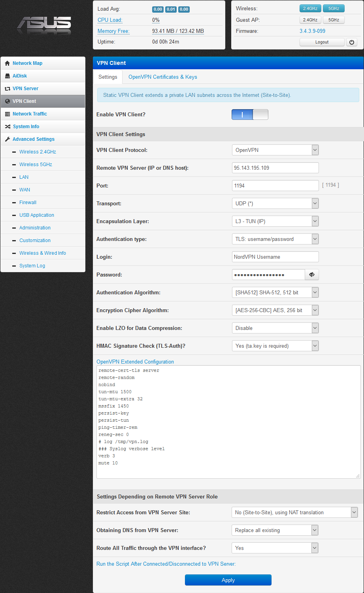364x593 pixels.
Task: Switch to OpenVPN Certificates & Keys tab
Action: (x=162, y=77)
